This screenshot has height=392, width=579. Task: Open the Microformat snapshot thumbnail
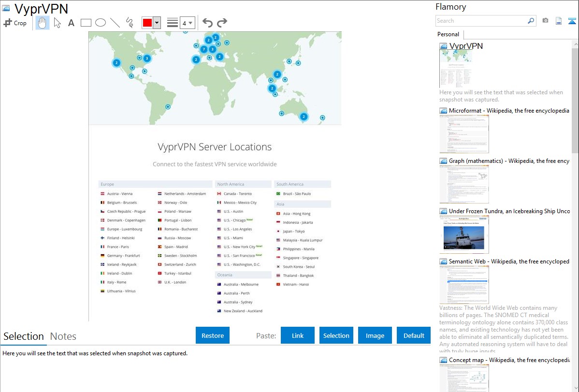click(464, 134)
